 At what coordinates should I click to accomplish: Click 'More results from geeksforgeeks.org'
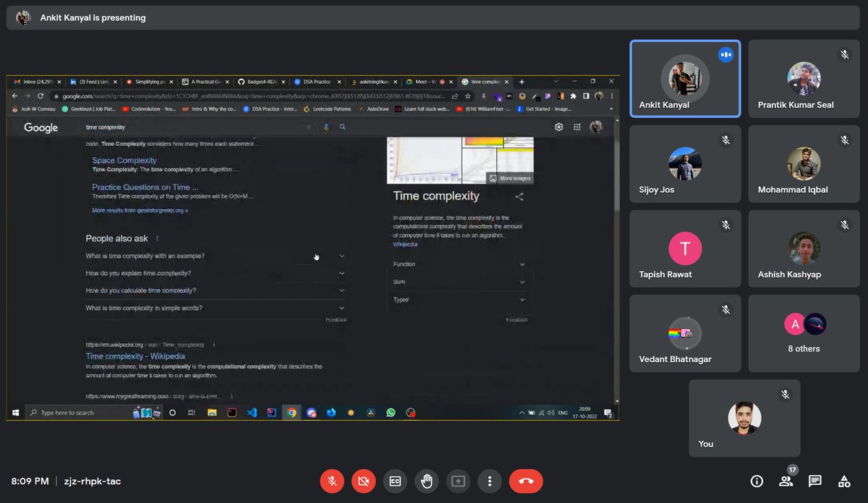pos(140,210)
